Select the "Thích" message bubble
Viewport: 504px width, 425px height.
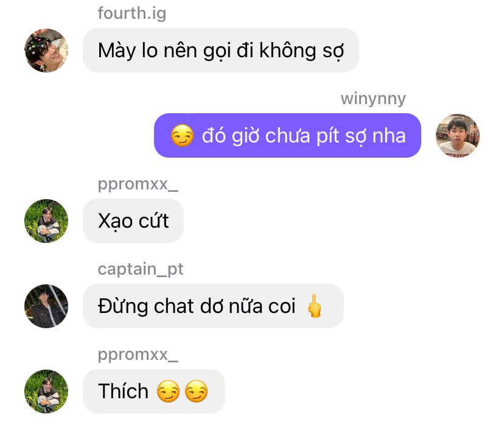click(x=154, y=391)
